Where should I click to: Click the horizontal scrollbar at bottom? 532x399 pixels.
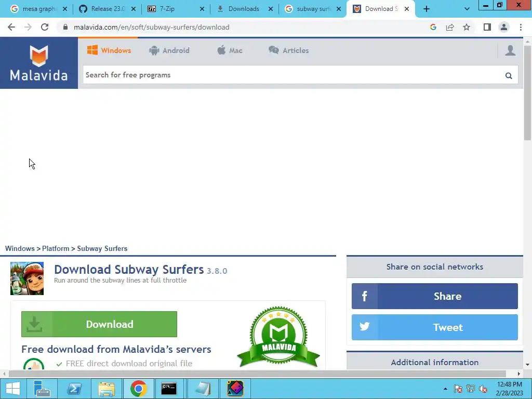257,374
